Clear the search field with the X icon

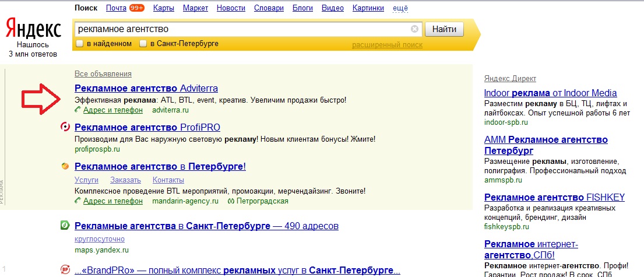tap(414, 29)
